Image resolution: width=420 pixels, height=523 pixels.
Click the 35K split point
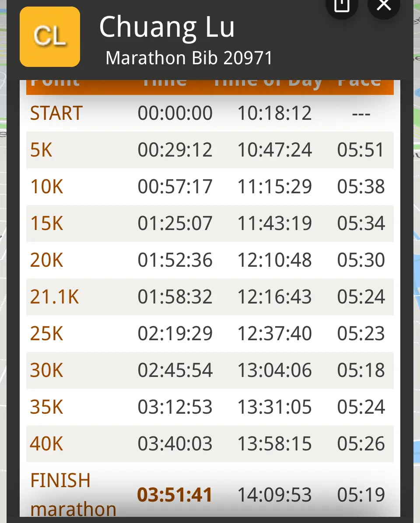pyautogui.click(x=47, y=408)
